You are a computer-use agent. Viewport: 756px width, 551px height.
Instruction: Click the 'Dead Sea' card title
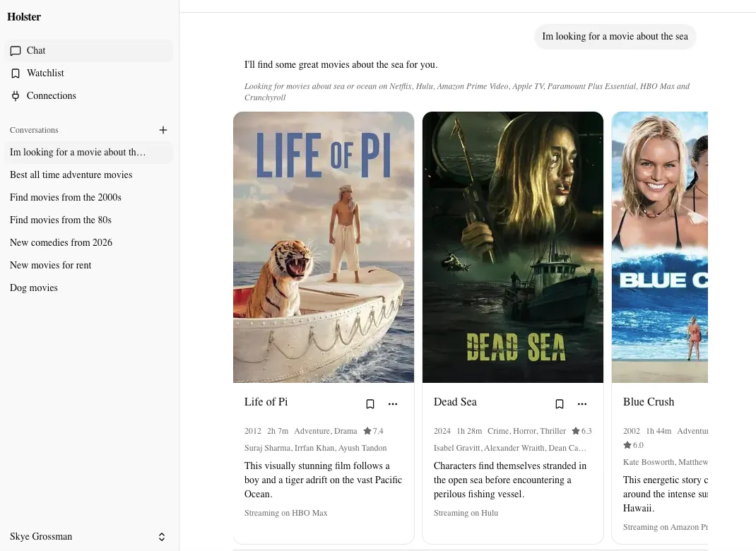pos(455,402)
